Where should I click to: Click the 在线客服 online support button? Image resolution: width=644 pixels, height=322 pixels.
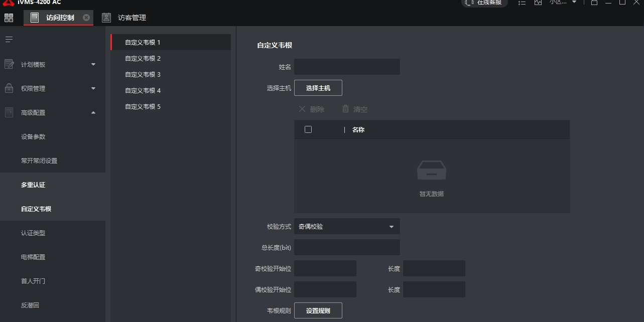pos(484,3)
